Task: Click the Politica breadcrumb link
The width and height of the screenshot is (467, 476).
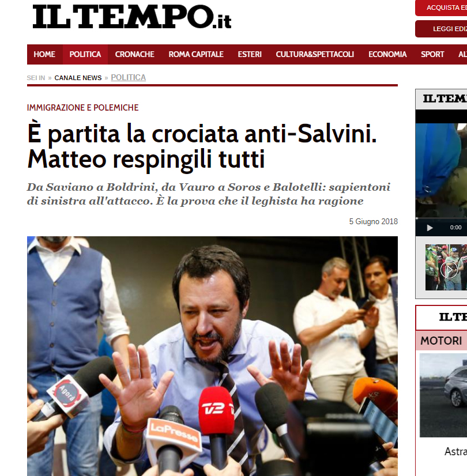Action: (x=128, y=78)
